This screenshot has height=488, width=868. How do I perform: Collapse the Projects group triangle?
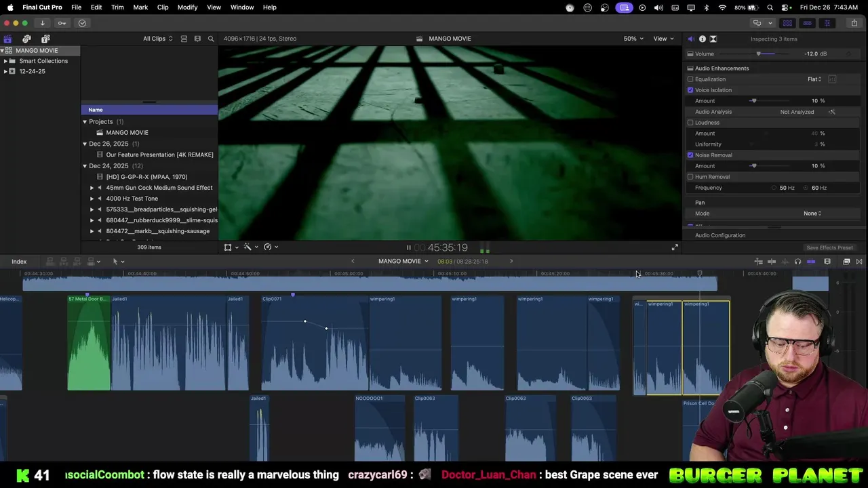coord(85,122)
